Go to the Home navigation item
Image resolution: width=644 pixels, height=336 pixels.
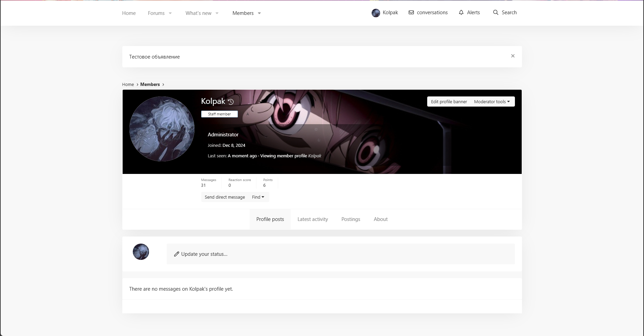point(129,13)
